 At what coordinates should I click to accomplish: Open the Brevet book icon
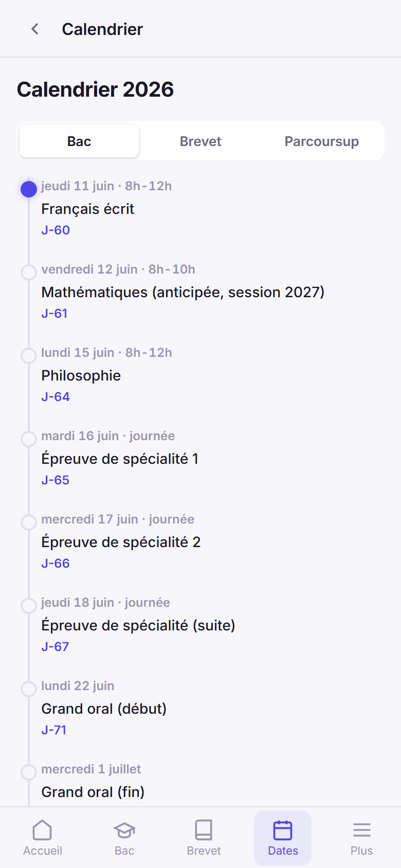[x=204, y=830]
